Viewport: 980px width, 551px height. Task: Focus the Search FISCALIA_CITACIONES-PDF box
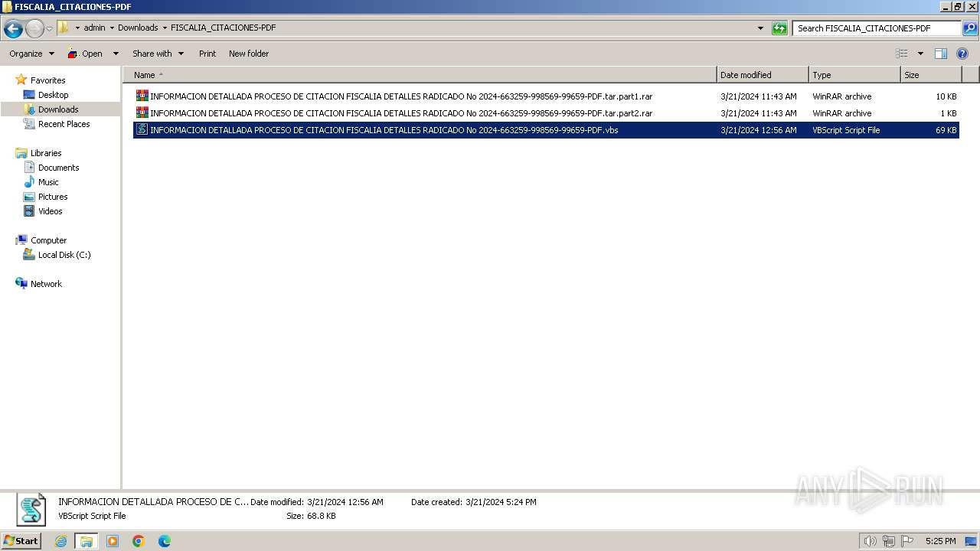point(877,28)
